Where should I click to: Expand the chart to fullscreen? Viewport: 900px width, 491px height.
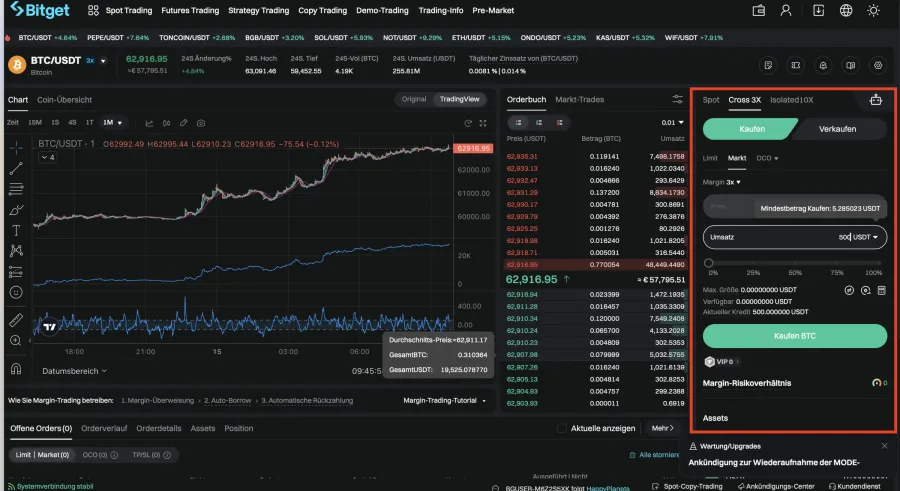(484, 122)
